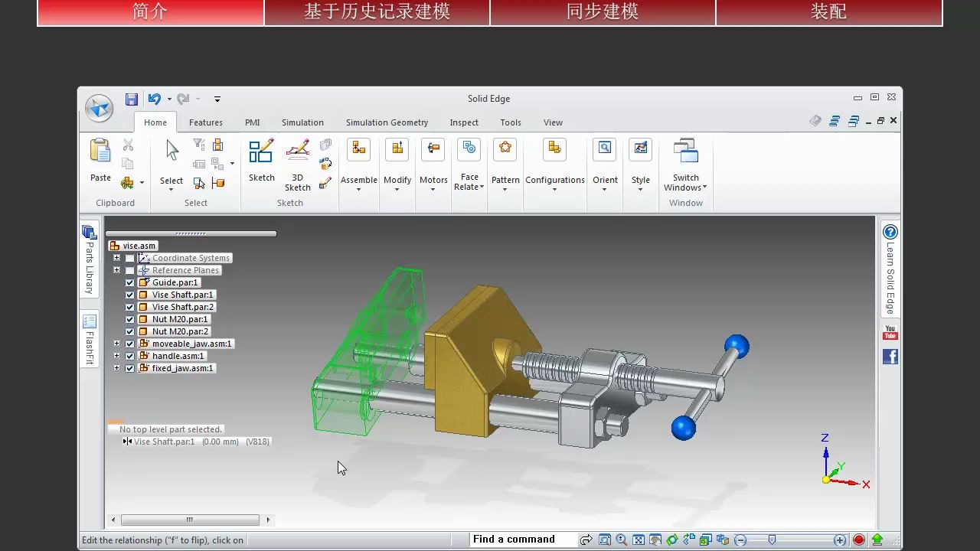Click the Zoom Area icon in the status bar
Screen dimensions: 980x551
[x=605, y=540]
